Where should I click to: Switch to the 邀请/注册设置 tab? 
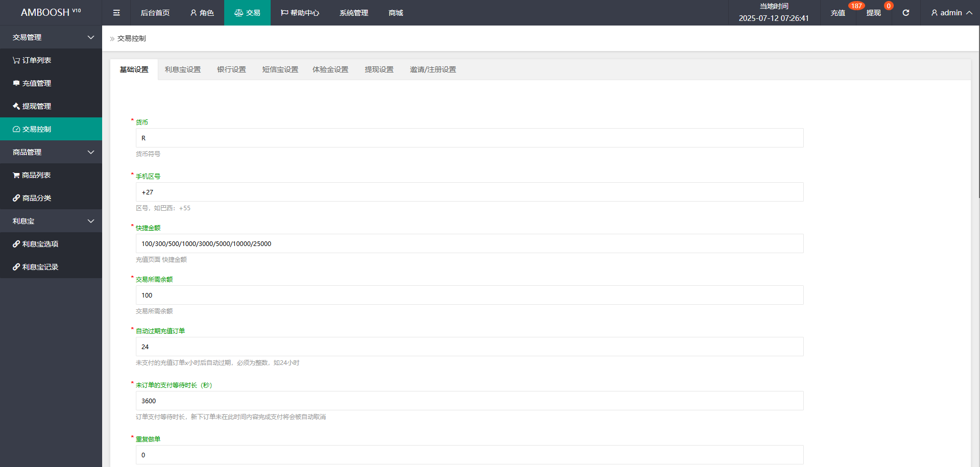coord(433,69)
